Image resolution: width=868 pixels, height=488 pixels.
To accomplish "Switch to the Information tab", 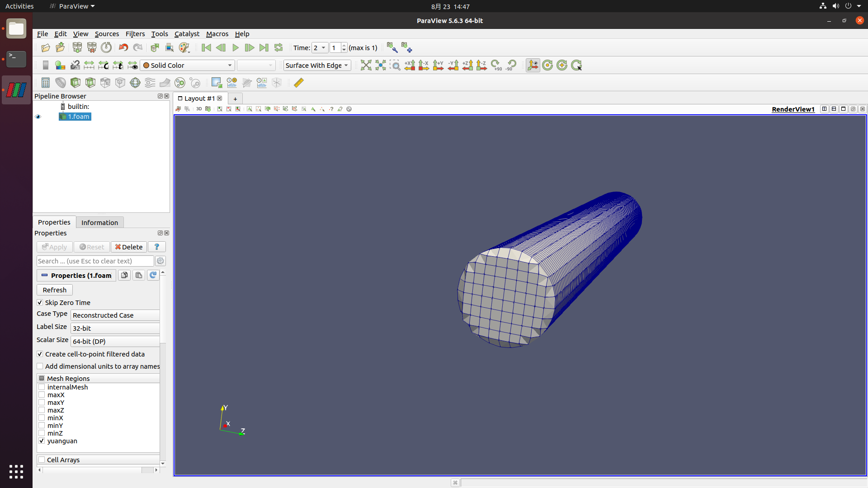I will [x=99, y=222].
